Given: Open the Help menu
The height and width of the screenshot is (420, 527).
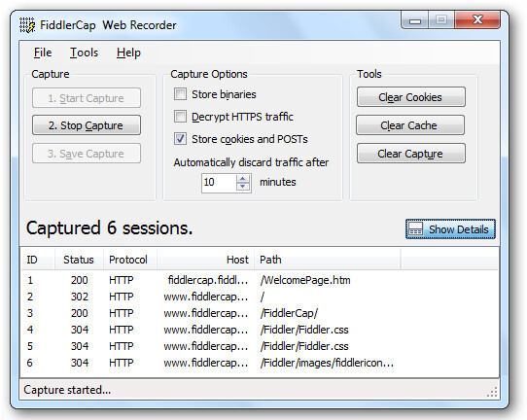Looking at the screenshot, I should point(128,52).
